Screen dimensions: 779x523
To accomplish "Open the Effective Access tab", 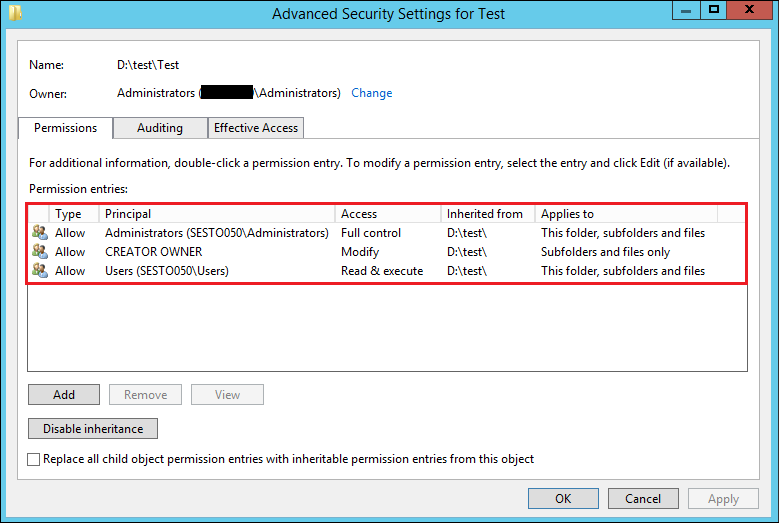I will pyautogui.click(x=256, y=128).
